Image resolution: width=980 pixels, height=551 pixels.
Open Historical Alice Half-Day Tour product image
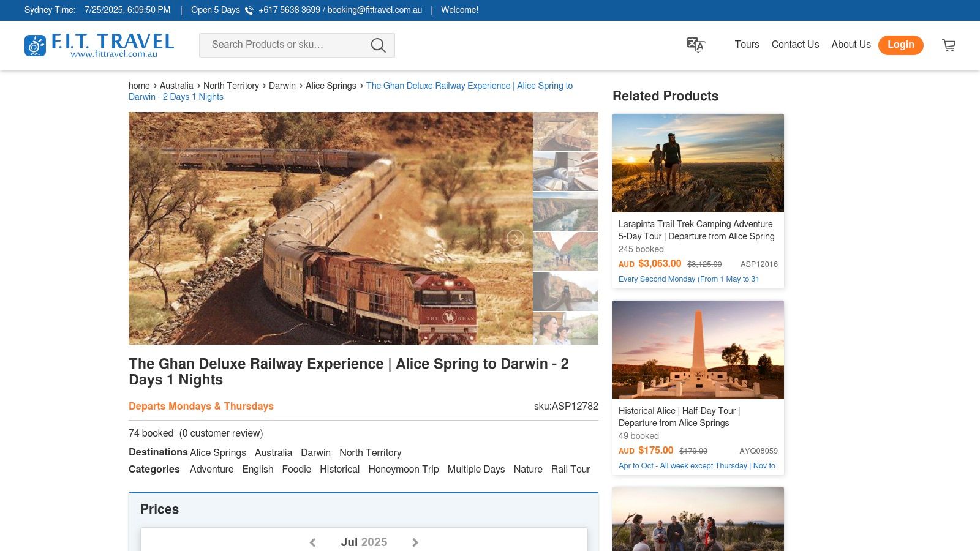(x=698, y=350)
